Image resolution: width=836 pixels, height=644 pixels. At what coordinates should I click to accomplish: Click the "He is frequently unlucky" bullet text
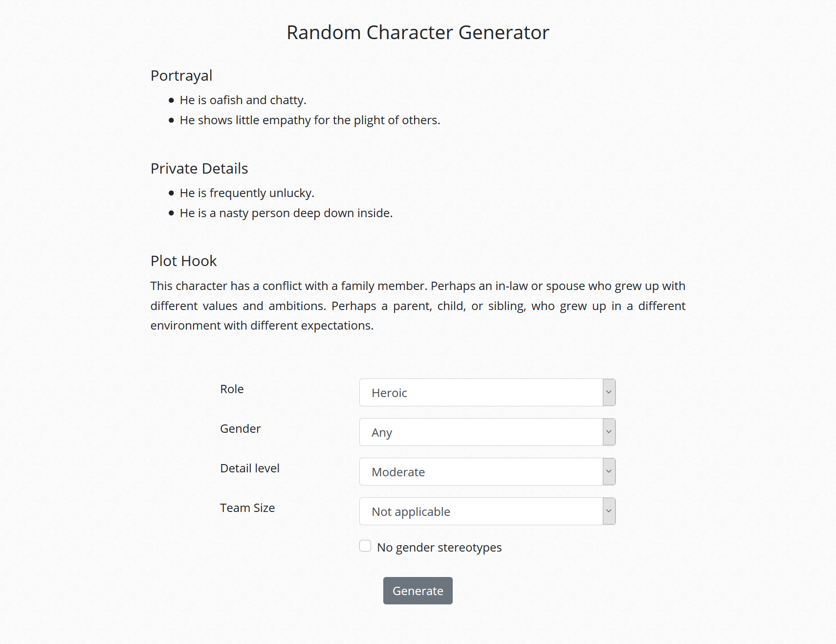click(247, 193)
